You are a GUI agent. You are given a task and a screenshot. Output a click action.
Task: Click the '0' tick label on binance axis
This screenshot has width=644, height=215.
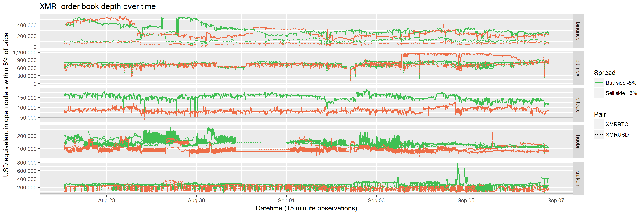[35, 47]
